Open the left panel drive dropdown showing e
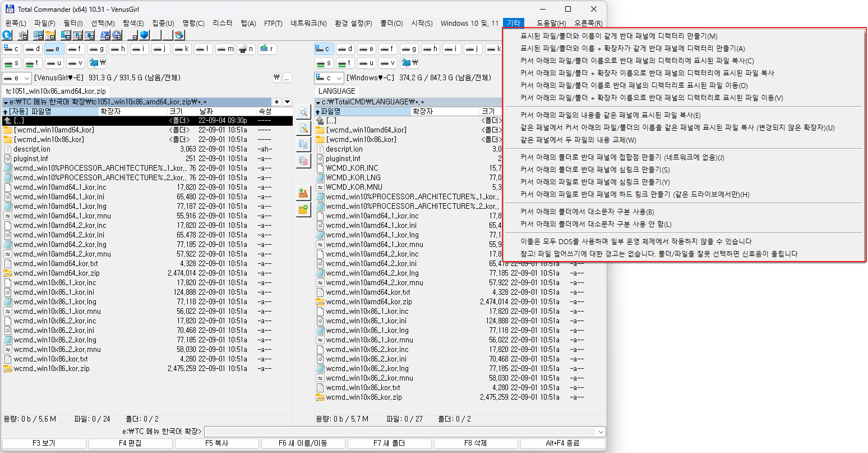The image size is (868, 453). [16, 78]
